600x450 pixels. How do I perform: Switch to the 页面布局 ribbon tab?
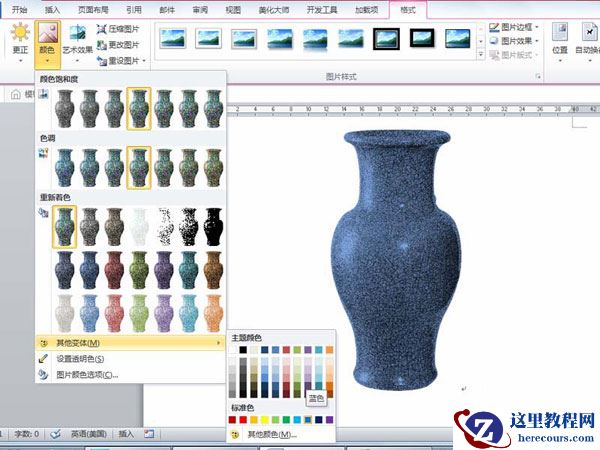(93, 10)
